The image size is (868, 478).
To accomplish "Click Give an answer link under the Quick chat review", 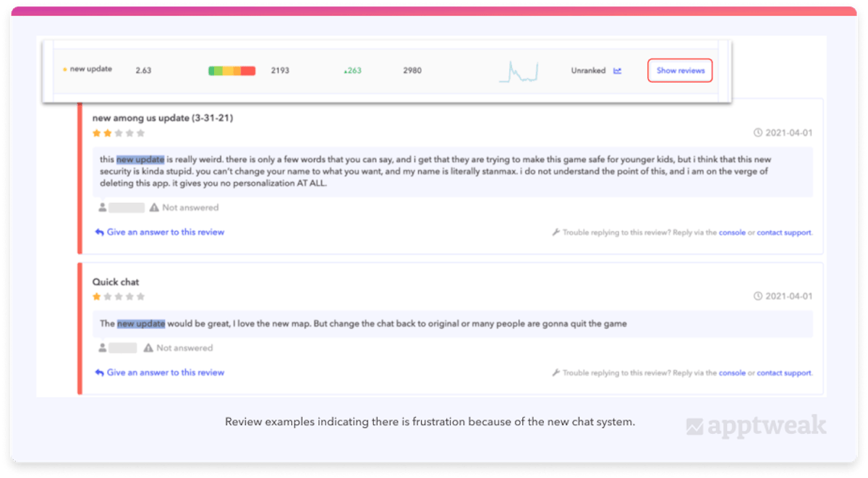I will (x=159, y=372).
